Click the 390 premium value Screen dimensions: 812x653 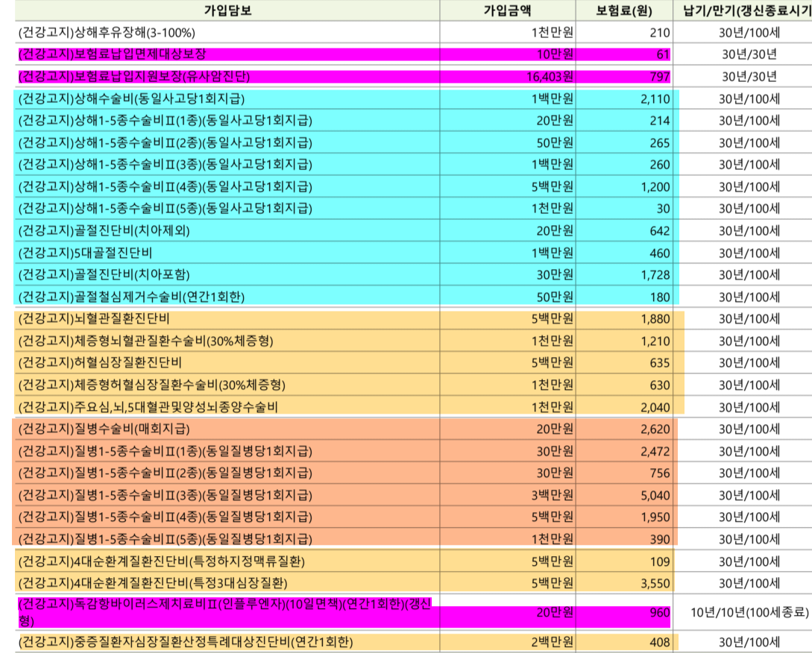point(660,540)
